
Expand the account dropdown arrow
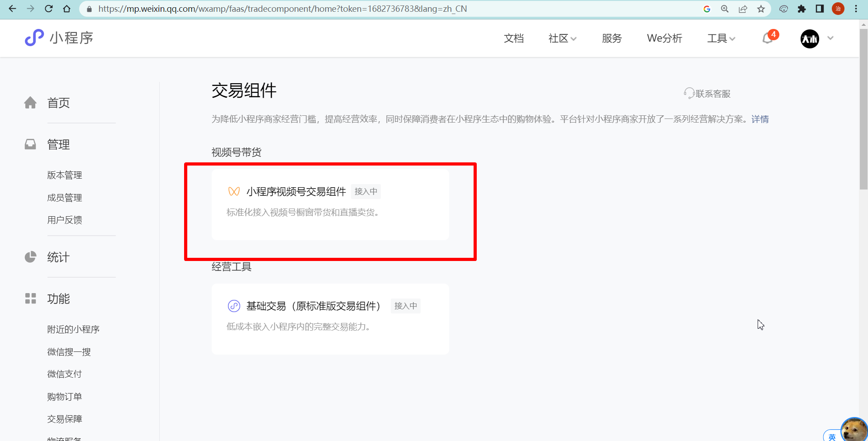click(x=830, y=38)
